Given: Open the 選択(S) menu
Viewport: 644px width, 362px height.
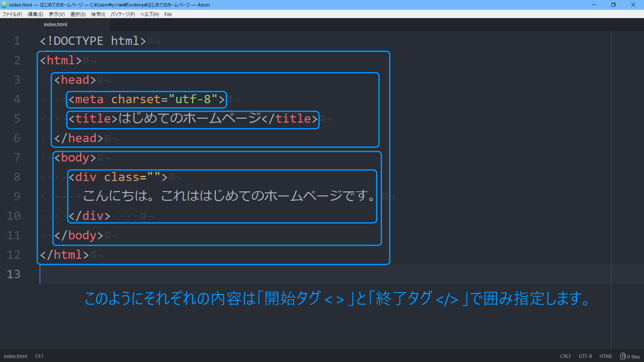Looking at the screenshot, I should [x=78, y=14].
